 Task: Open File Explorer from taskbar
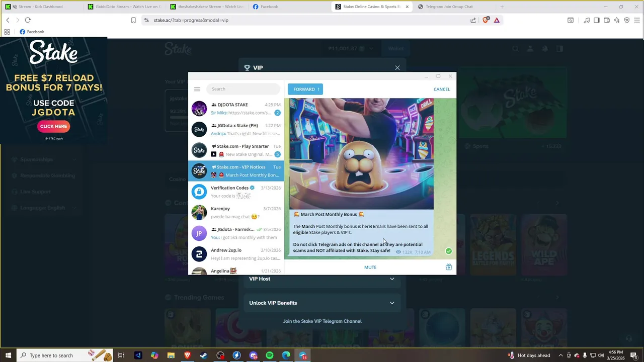(x=171, y=355)
